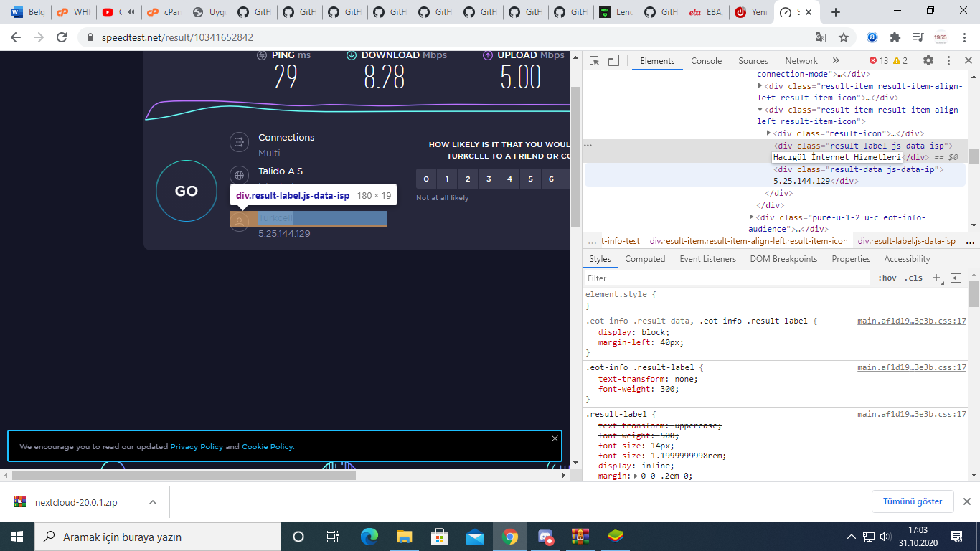
Task: Show more DevTools tabs via double chevron
Action: coord(836,61)
